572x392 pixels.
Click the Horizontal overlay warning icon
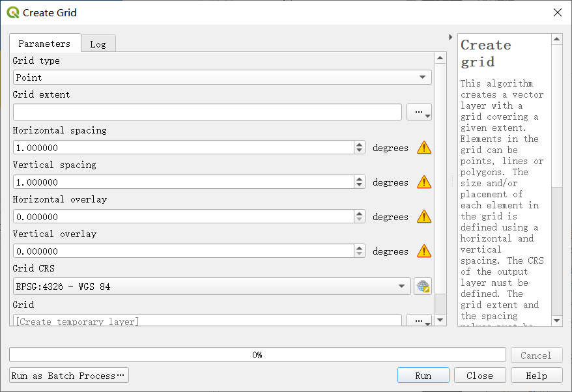(x=424, y=217)
